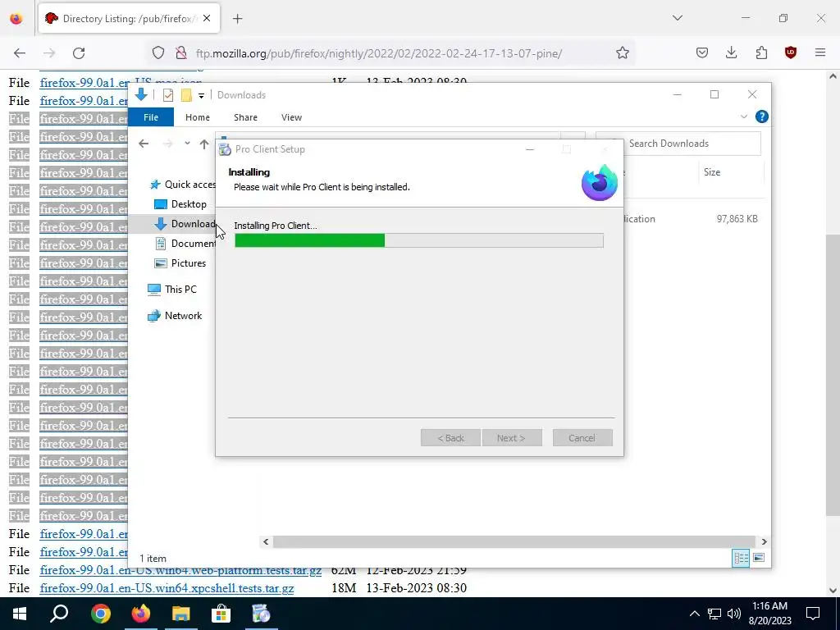Viewport: 840px width, 630px height.
Task: Switch Explorer to large icons view
Action: pos(759,558)
